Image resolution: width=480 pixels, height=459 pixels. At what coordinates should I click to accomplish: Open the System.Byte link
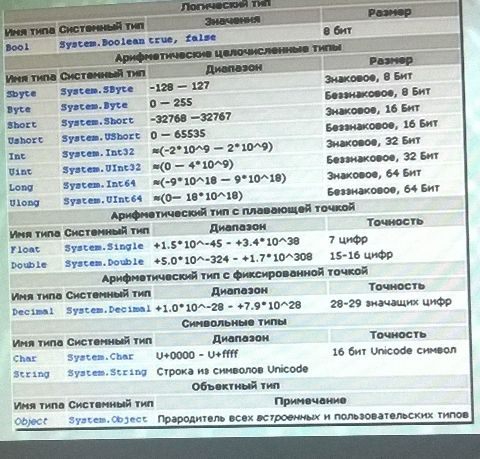[x=94, y=106]
